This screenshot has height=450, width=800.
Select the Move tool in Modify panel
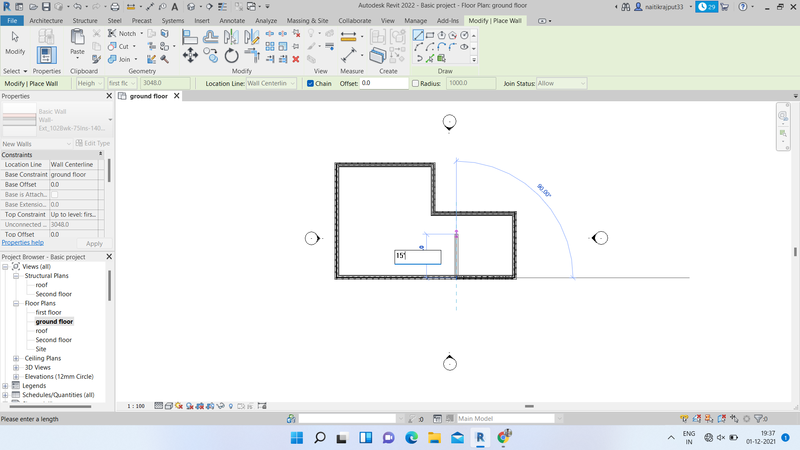pos(190,55)
